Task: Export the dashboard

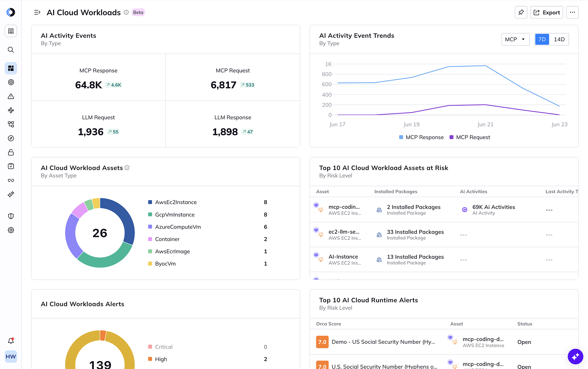Action: coord(547,12)
